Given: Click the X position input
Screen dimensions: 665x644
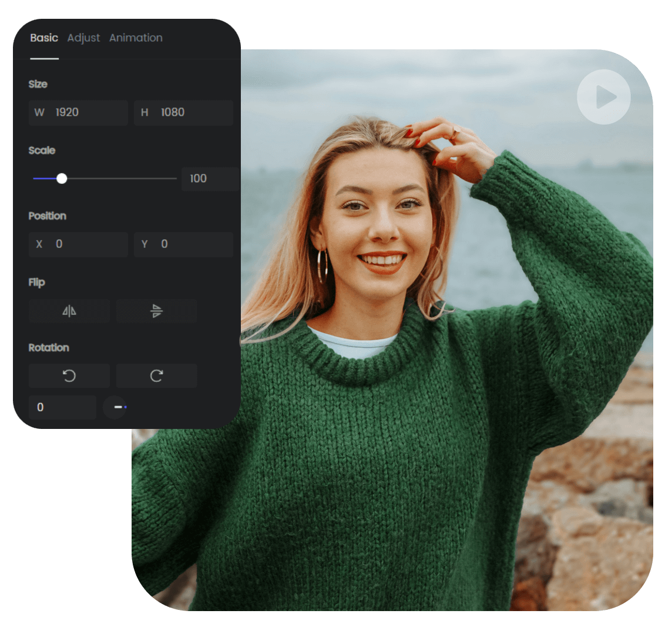Looking at the screenshot, I should (78, 244).
